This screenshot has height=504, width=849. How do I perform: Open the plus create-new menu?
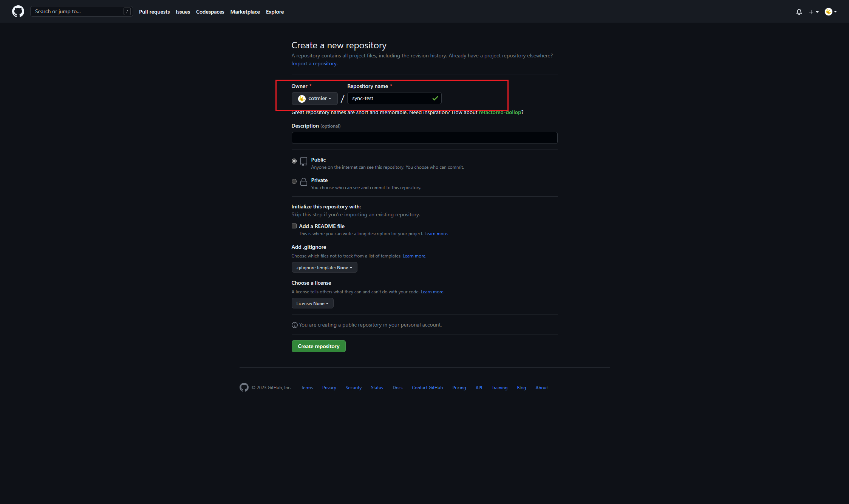coord(813,12)
